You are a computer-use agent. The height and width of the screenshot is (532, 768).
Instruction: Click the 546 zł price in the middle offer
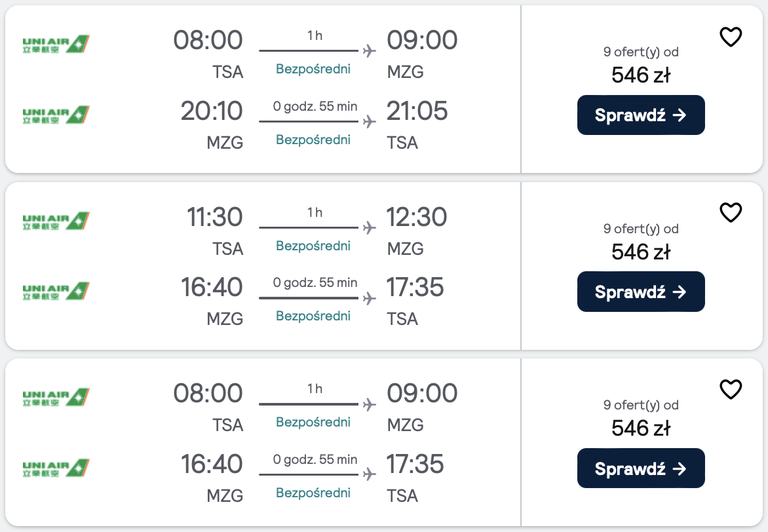(x=640, y=252)
